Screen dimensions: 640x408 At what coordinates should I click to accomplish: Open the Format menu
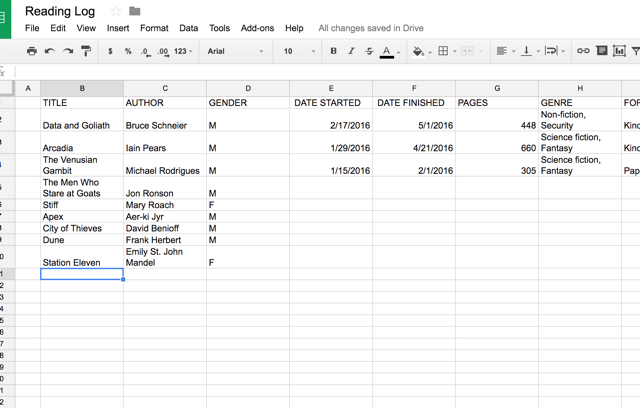click(x=154, y=28)
